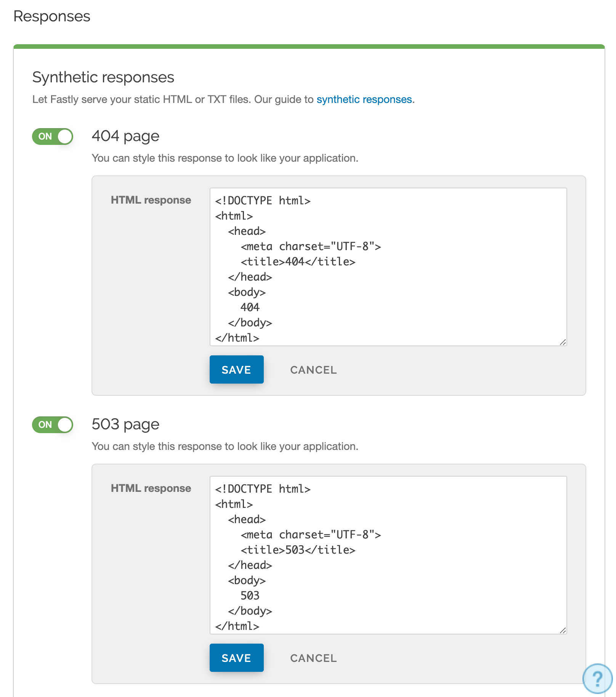
Task: Cancel editing the 404 response
Action: [313, 369]
